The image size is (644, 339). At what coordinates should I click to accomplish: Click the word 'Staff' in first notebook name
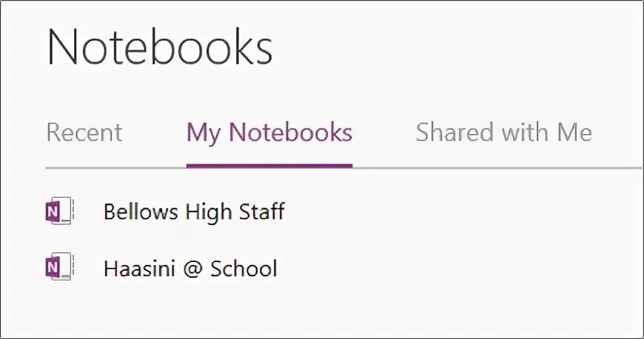tap(260, 212)
